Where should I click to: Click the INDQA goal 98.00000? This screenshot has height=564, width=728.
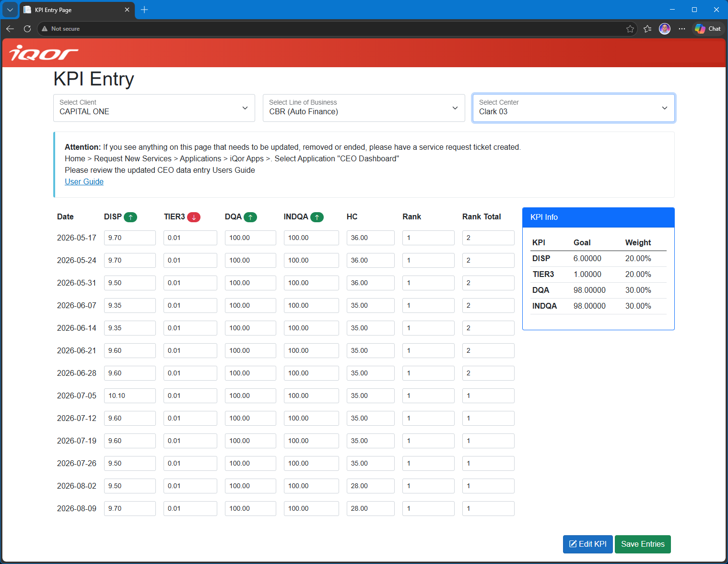(x=589, y=306)
